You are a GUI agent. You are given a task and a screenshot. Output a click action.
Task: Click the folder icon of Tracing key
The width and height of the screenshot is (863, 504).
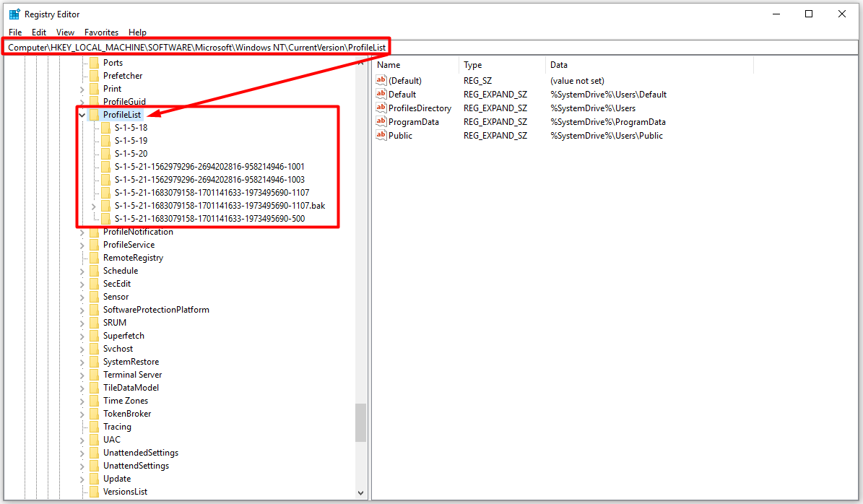[94, 427]
